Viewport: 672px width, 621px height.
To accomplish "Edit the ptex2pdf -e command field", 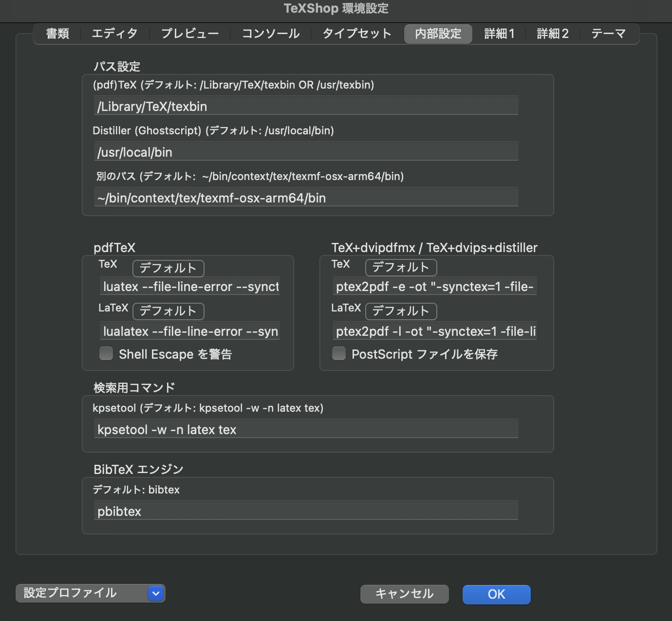I will pyautogui.click(x=435, y=286).
